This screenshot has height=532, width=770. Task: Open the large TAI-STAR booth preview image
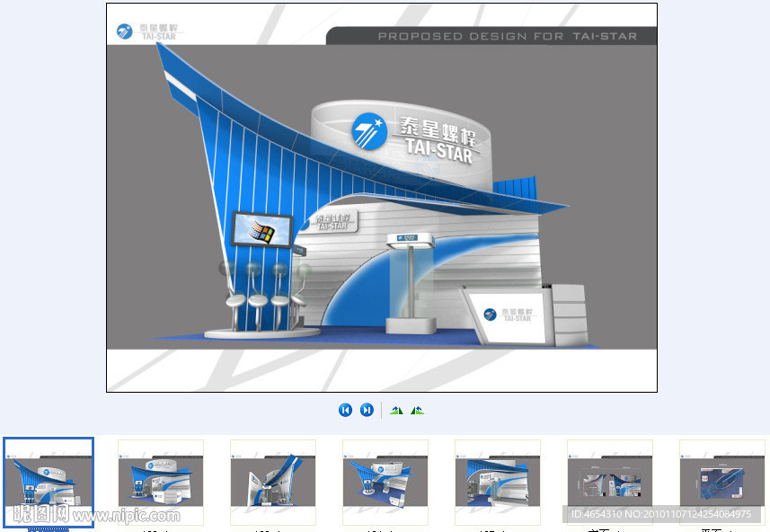tap(382, 198)
